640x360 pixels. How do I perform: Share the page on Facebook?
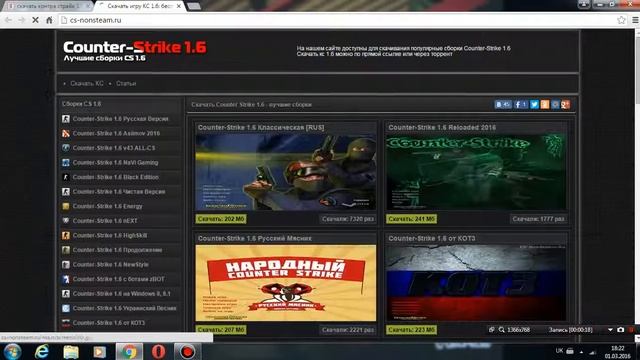click(520, 104)
